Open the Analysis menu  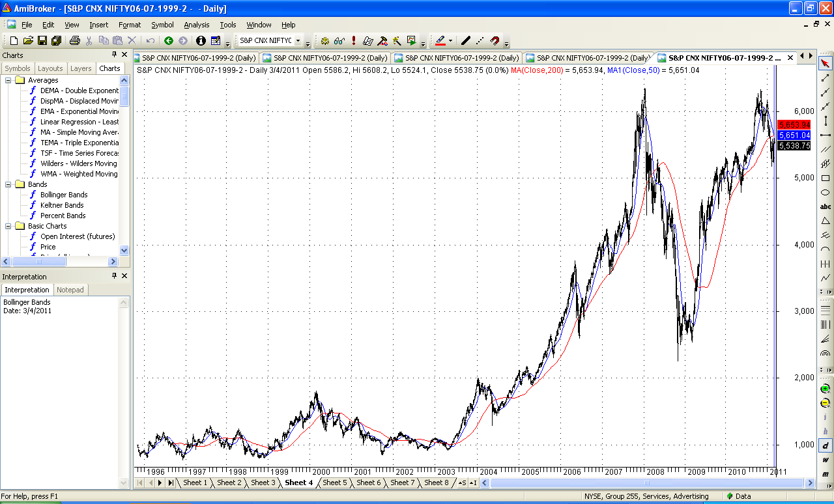click(197, 25)
